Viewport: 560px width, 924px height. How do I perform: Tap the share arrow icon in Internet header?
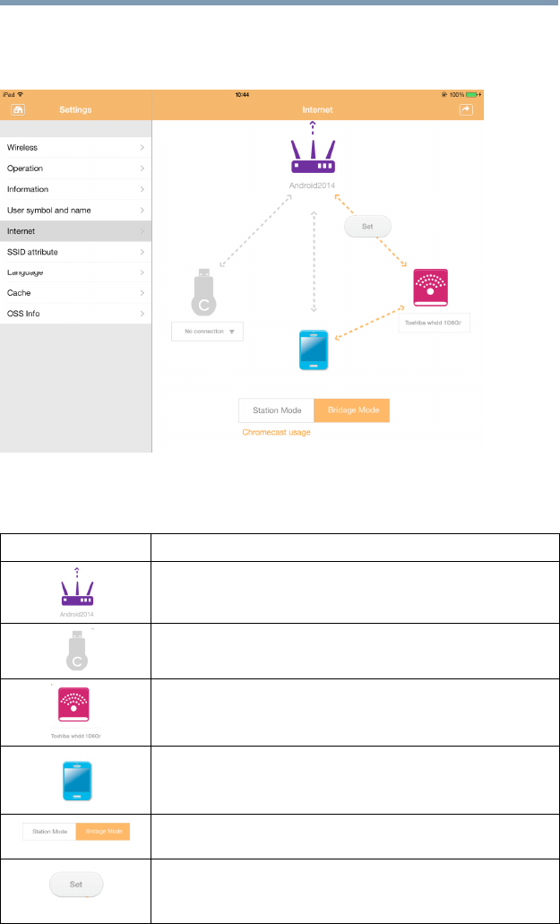pyautogui.click(x=466, y=109)
